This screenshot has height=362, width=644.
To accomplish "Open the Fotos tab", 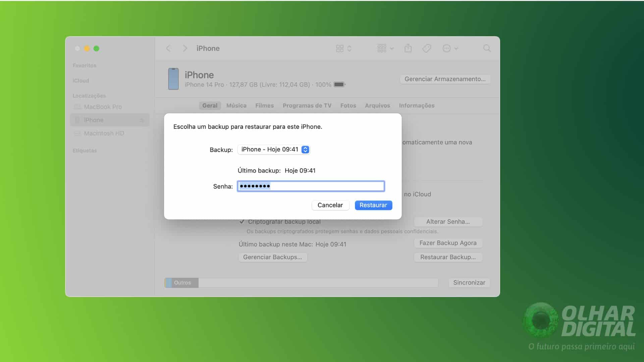I will click(348, 106).
